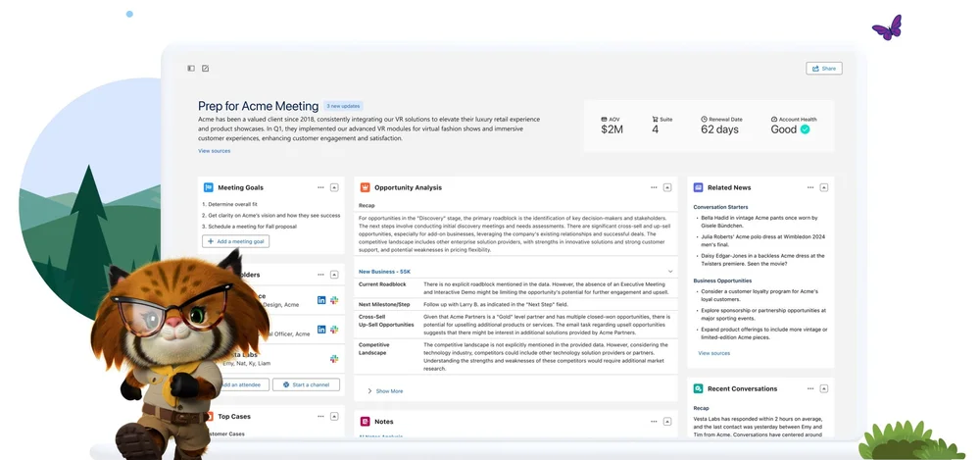Viewport: 980px width, 460px height.
Task: Open View sources in Related News
Action: click(x=713, y=353)
